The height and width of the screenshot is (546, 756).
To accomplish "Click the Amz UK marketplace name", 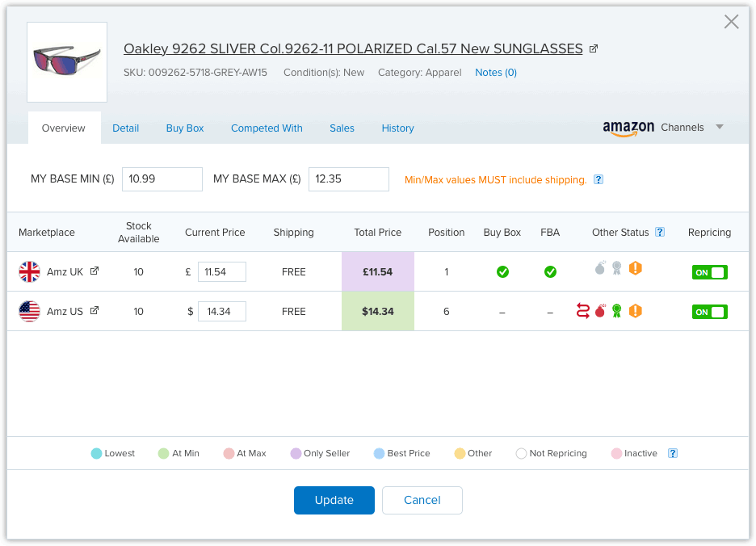I will [x=65, y=272].
